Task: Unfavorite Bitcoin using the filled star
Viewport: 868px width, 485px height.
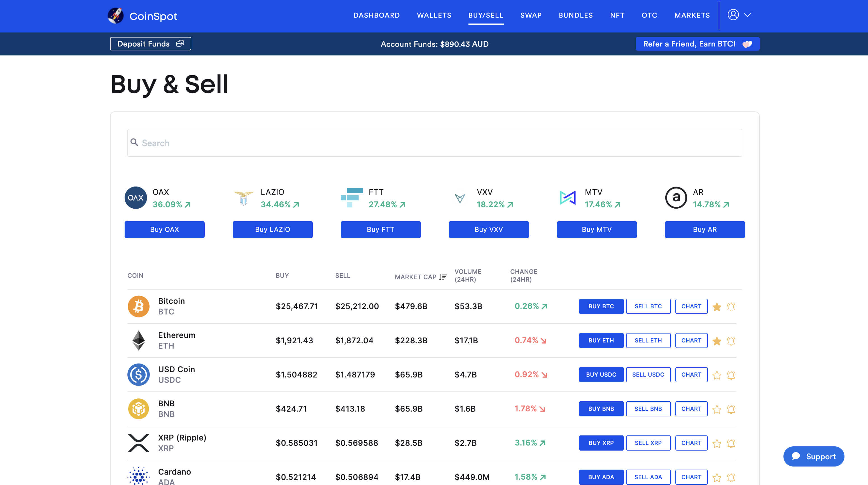Action: click(717, 307)
